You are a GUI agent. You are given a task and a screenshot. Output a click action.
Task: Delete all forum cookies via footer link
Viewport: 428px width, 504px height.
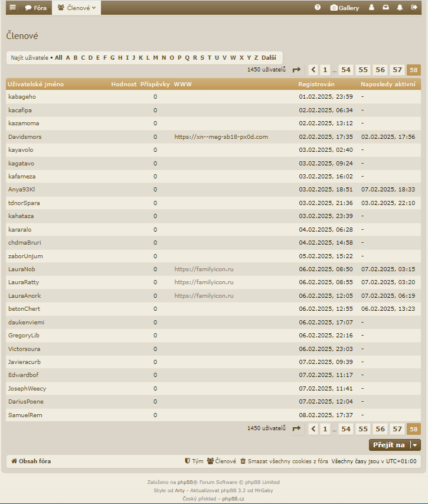[284, 461]
